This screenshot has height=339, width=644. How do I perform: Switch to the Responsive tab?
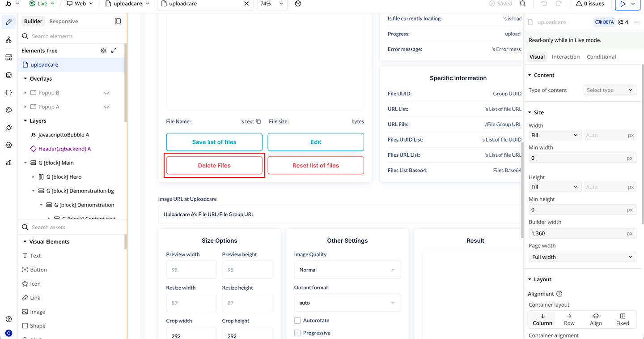click(64, 21)
